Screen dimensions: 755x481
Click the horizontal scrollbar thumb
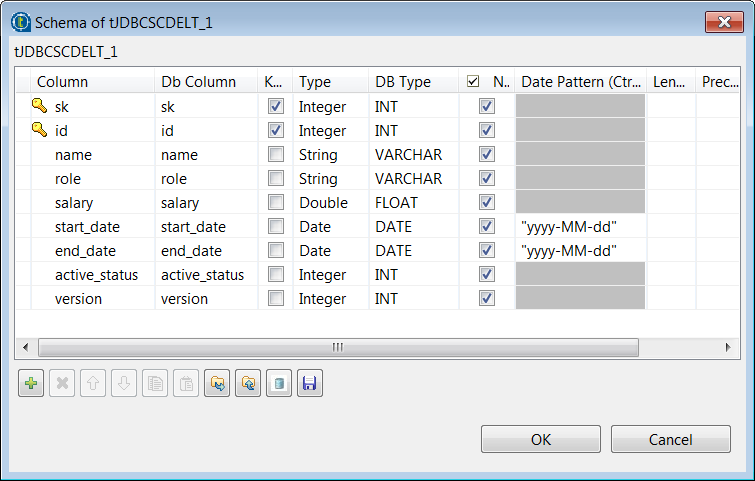pos(337,347)
